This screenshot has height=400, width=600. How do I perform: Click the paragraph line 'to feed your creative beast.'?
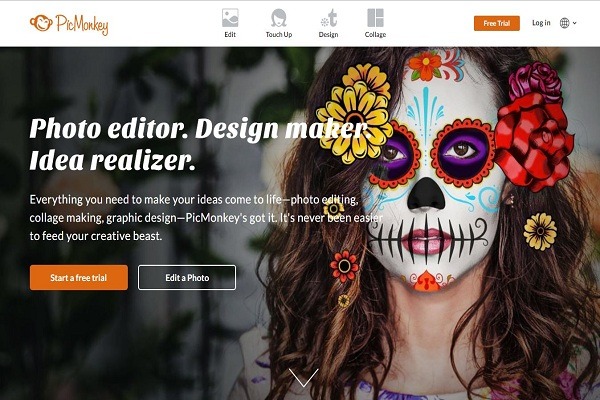96,236
